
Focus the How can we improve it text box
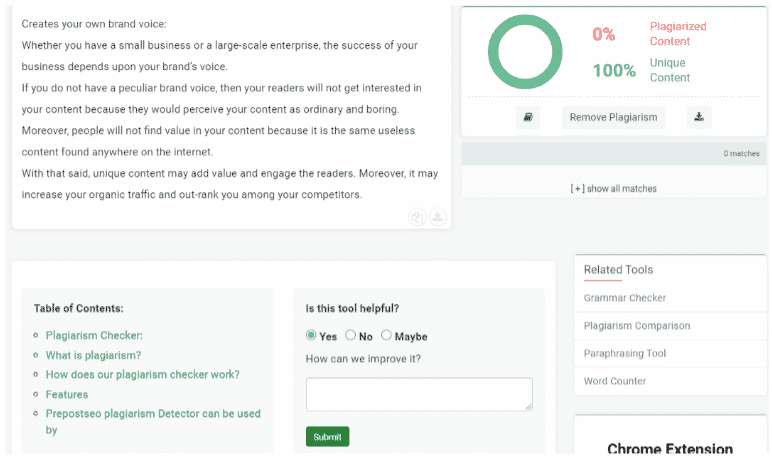[419, 394]
